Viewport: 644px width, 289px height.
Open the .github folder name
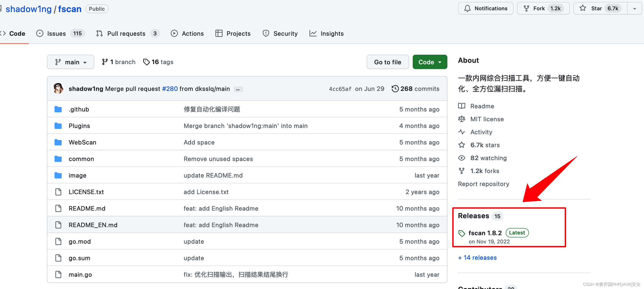pos(79,109)
